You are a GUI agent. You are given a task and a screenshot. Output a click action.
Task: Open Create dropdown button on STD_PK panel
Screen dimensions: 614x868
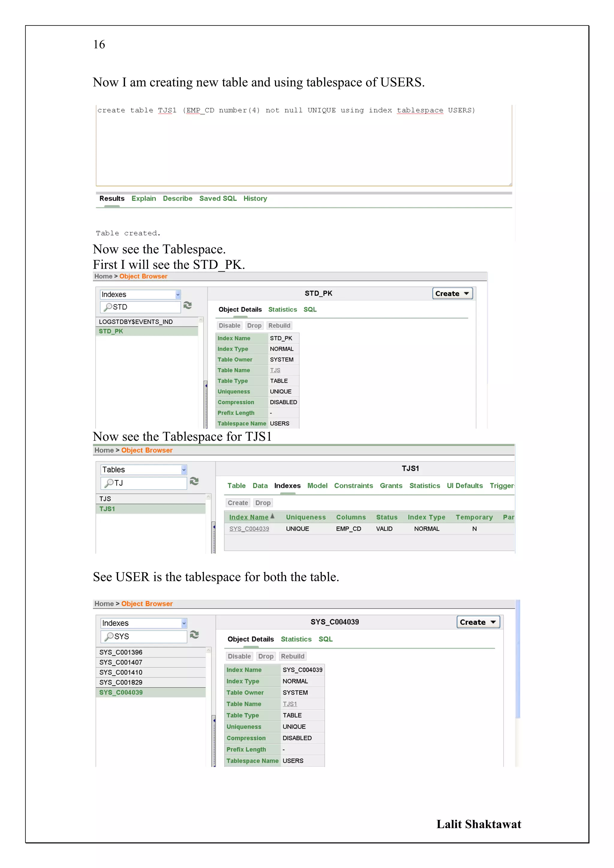[x=453, y=293]
